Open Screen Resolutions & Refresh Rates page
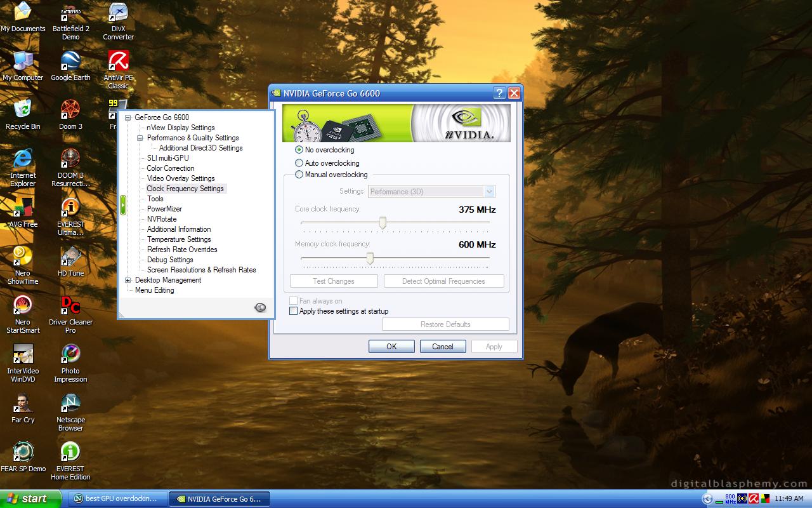 click(x=202, y=270)
